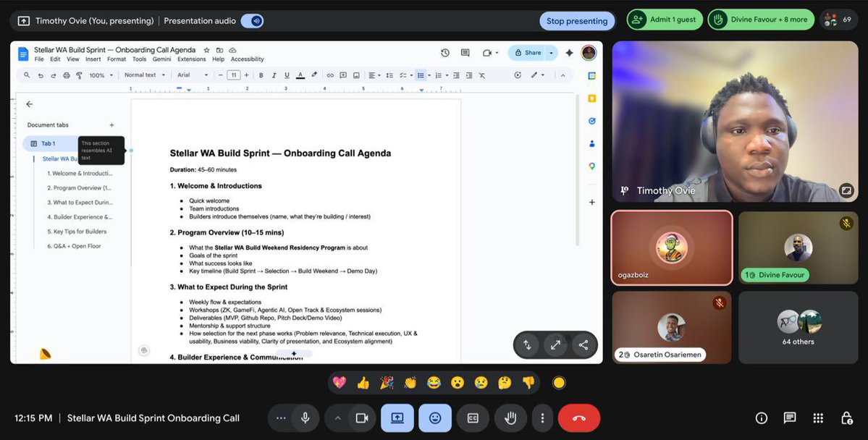Turn on closed captions
Screen dimensions: 868x440
pos(473,418)
